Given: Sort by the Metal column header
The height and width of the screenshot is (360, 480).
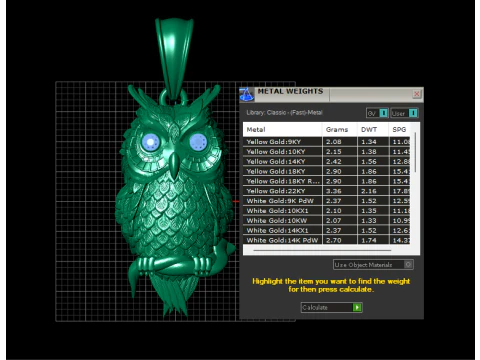Looking at the screenshot, I should tap(283, 130).
